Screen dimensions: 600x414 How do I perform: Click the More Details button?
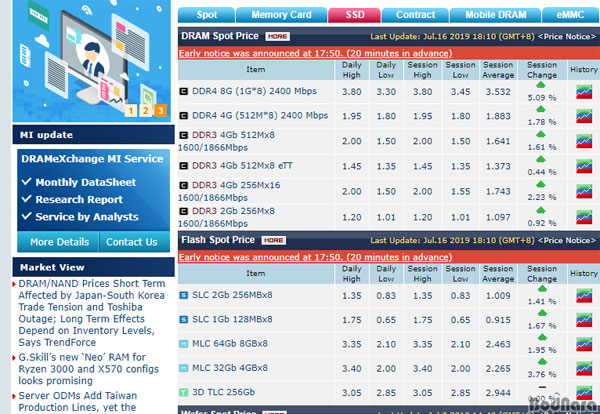coord(58,242)
